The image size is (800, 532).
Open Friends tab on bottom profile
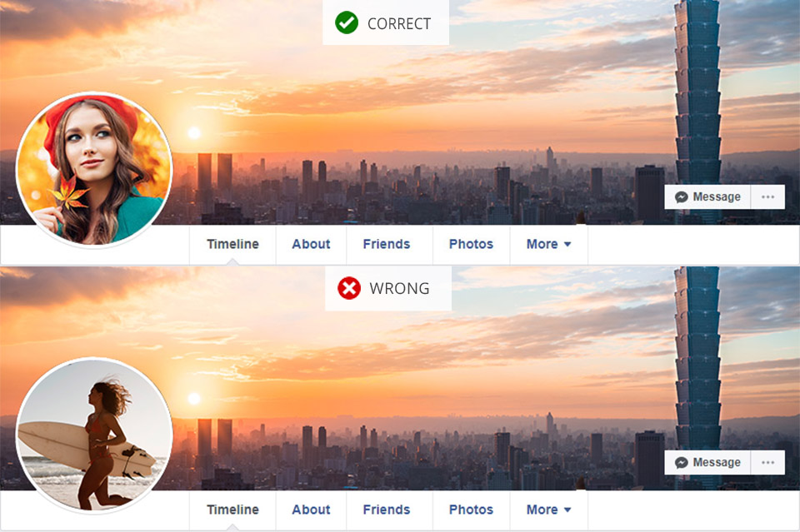click(x=387, y=510)
